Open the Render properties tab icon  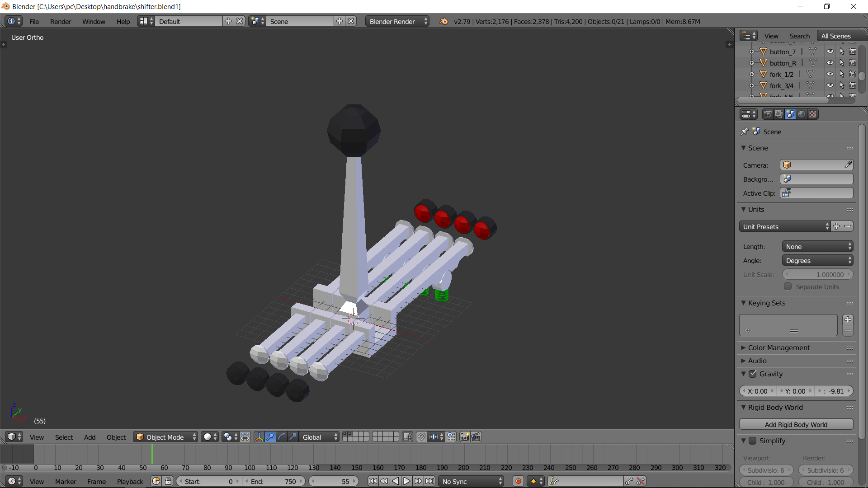(767, 114)
